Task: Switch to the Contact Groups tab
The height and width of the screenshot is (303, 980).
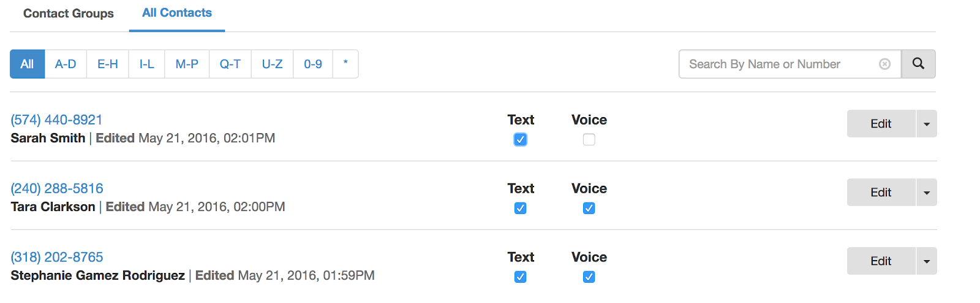Action: pos(69,13)
